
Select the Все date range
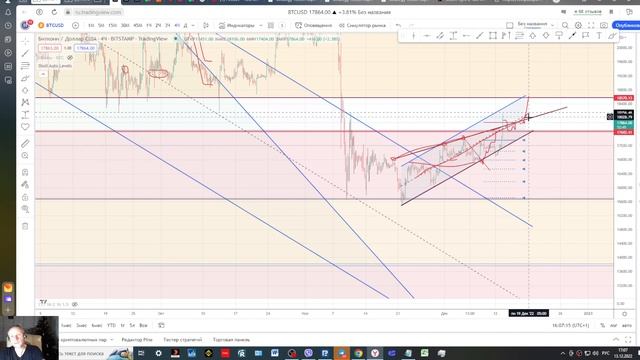click(143, 325)
